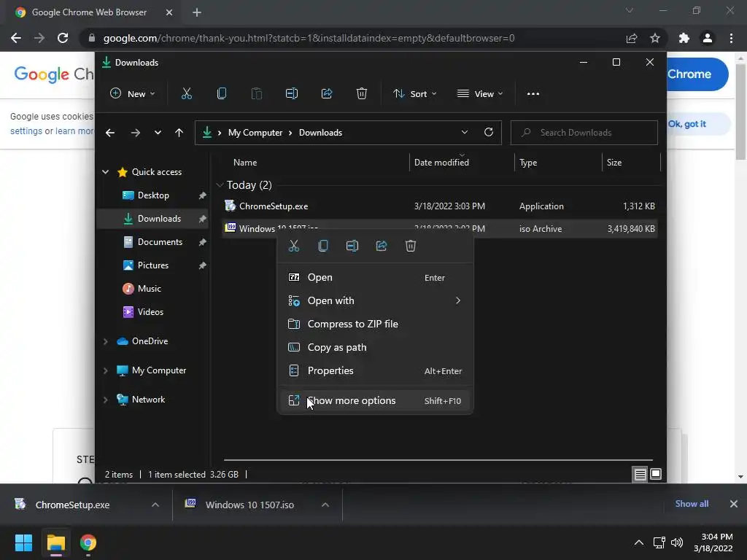Expand OneDrive tree node
The image size is (747, 560).
pos(105,341)
